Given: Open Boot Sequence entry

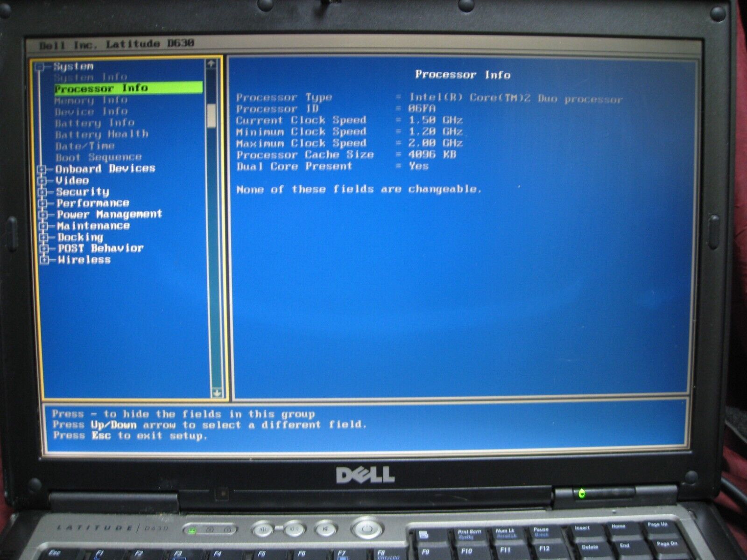Looking at the screenshot, I should pyautogui.click(x=99, y=157).
